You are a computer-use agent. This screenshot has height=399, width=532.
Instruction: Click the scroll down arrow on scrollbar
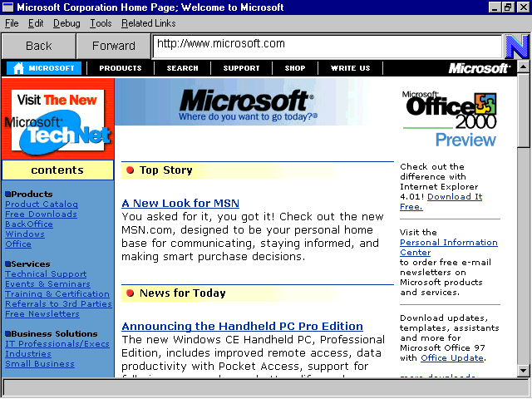tap(523, 370)
